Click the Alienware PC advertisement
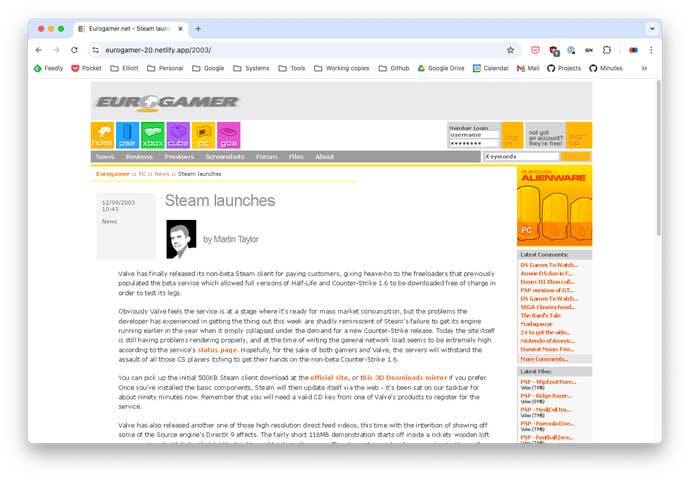Image resolution: width=690 pixels, height=480 pixels. [x=554, y=206]
